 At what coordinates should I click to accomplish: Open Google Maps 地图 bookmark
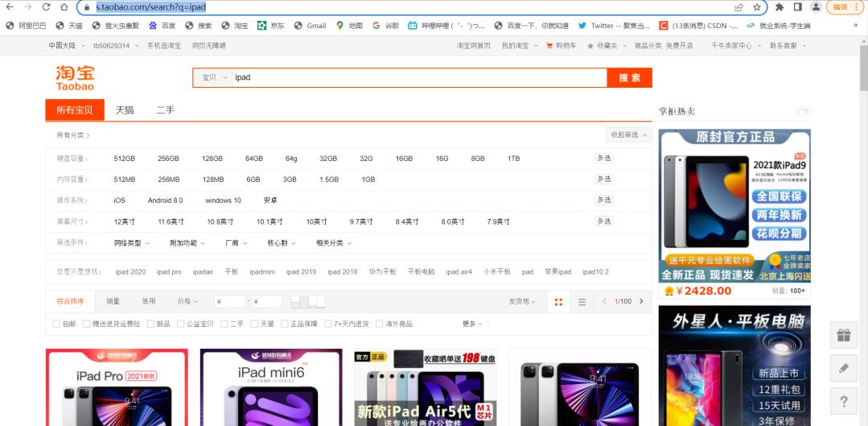349,26
